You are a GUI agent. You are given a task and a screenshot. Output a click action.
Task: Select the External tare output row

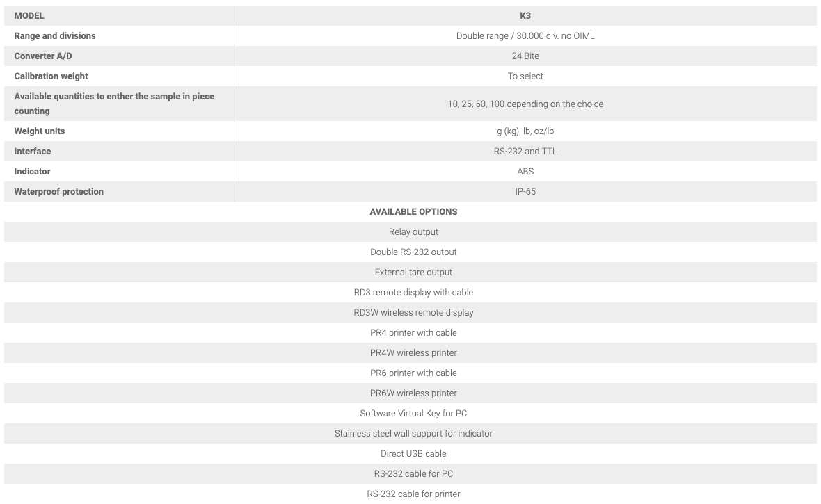coord(413,272)
